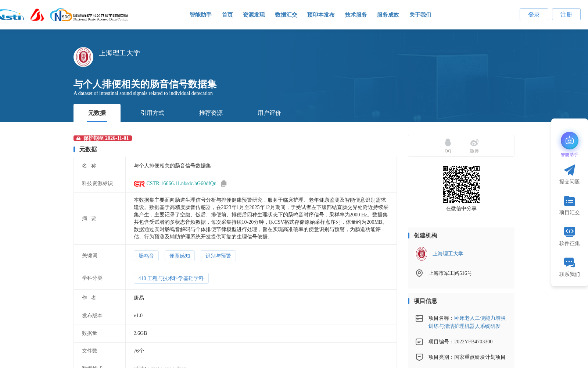This screenshot has width=588, height=368.
Task: Click the dataset title 与个人排便相关的肠音信号数据集 in banner
Action: [145, 84]
